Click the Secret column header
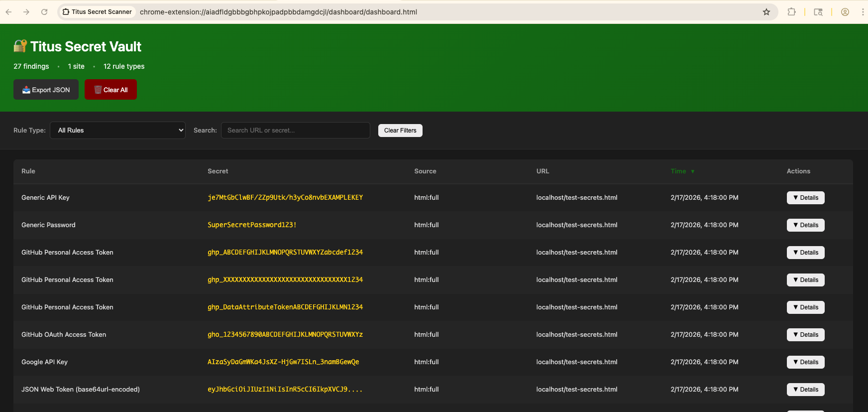 [x=218, y=171]
